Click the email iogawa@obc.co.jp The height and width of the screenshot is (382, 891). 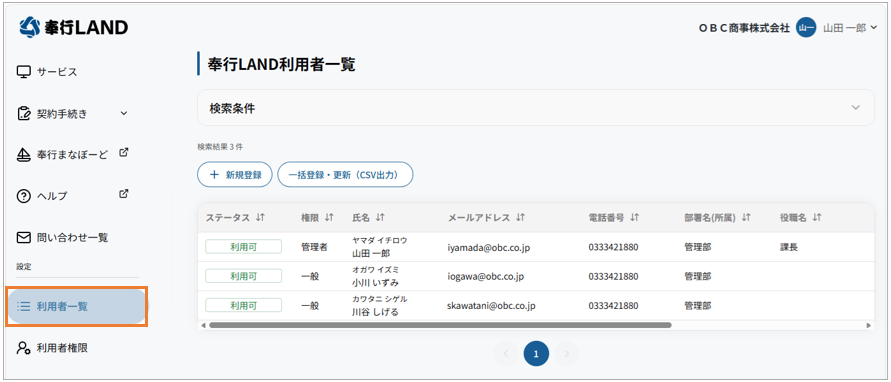pos(486,277)
